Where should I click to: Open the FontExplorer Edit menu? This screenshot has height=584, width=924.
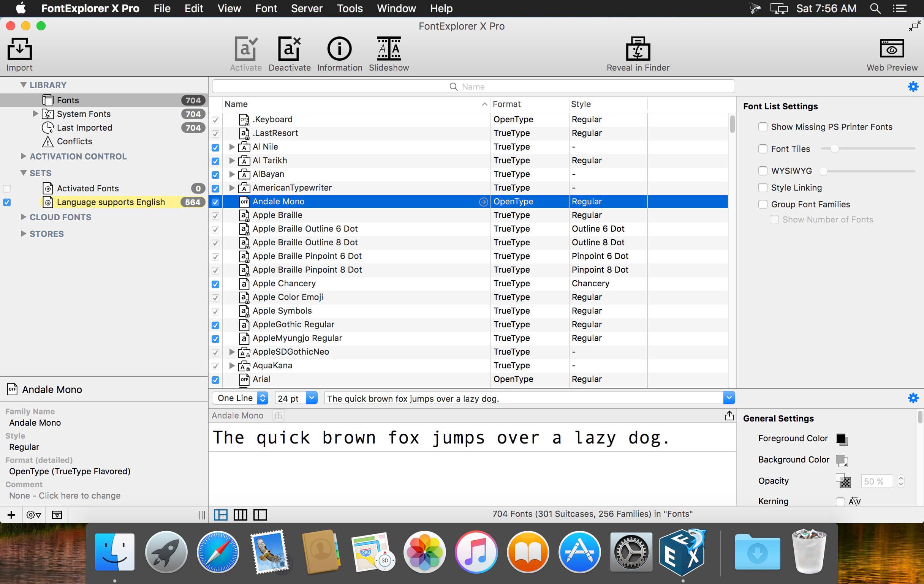point(193,8)
